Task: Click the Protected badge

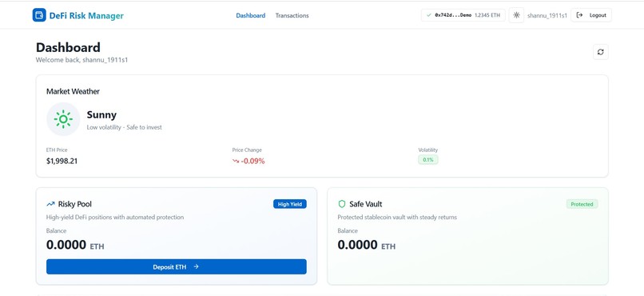Action: [x=582, y=204]
